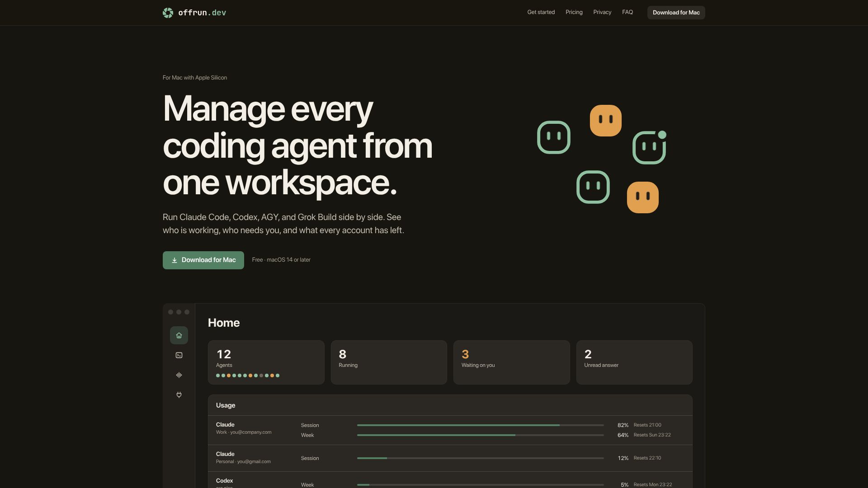This screenshot has width=868, height=488.
Task: Click the Usage panel heading
Action: coord(226,405)
